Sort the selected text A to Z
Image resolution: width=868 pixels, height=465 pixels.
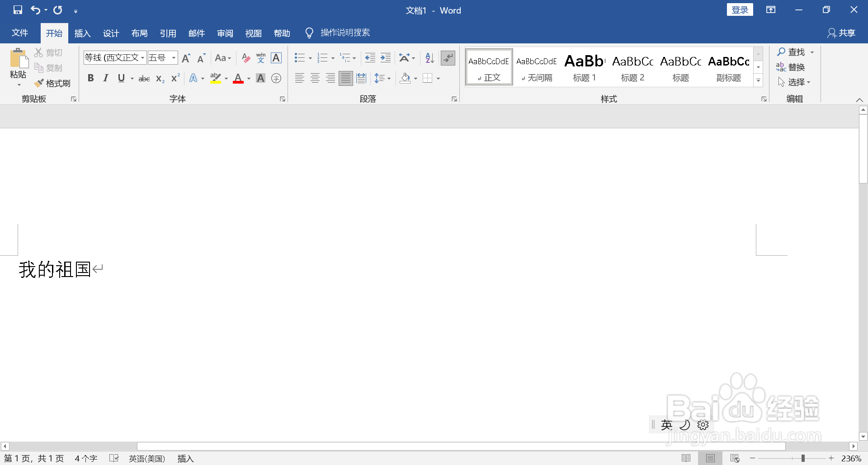click(429, 58)
